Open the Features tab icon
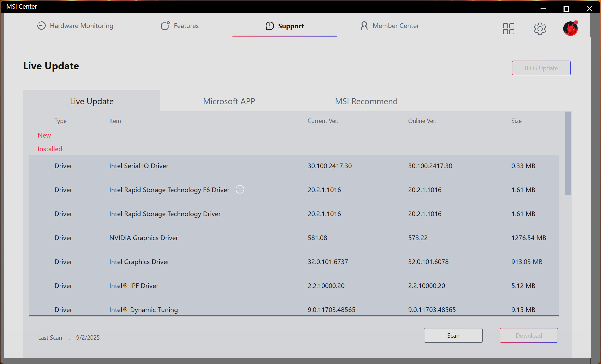The width and height of the screenshot is (601, 364). click(165, 26)
